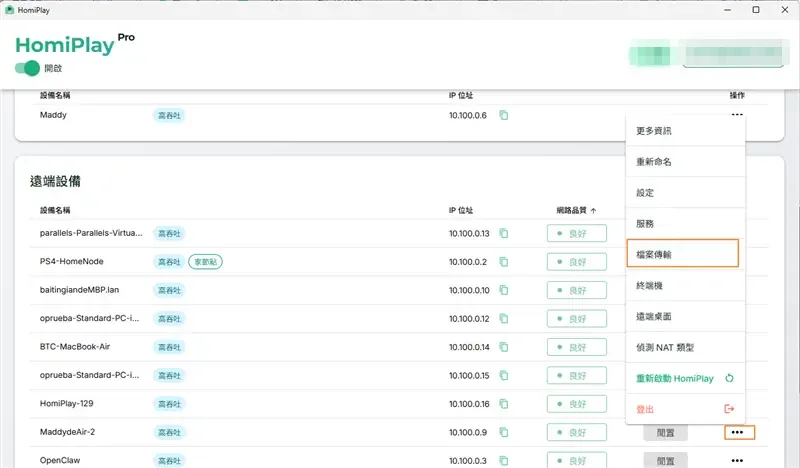Screen dimensions: 800x468
Task: Select 檔案傳輸 from the context menu
Action: pos(682,254)
